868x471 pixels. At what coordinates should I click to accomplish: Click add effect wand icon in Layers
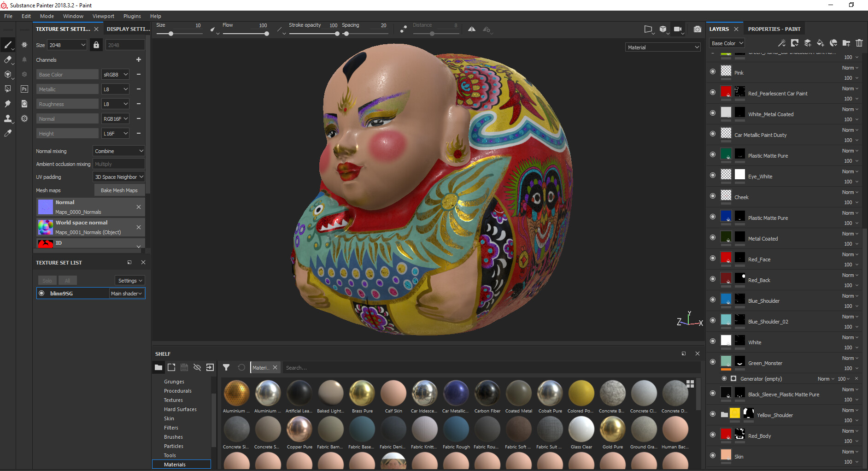pos(782,43)
